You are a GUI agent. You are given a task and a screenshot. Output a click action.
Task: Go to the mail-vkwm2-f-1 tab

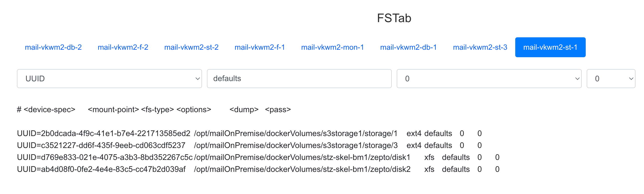coord(259,47)
